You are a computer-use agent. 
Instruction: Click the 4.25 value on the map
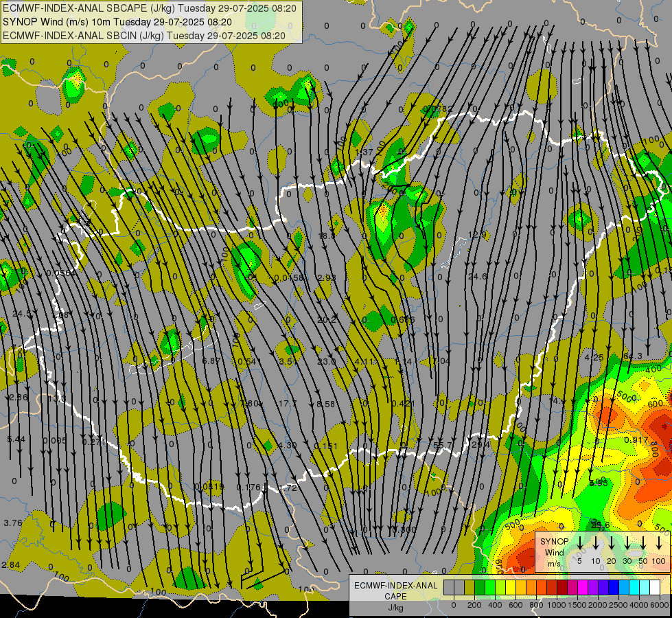(594, 357)
